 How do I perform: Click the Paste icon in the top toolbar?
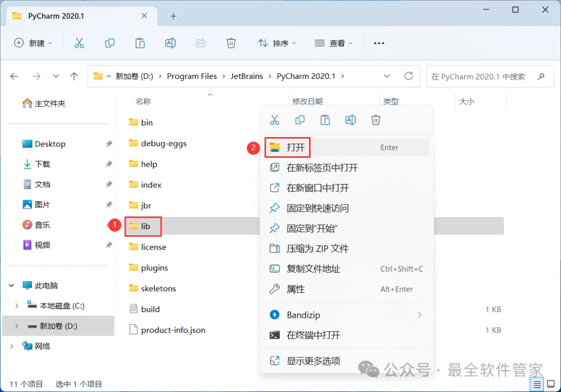point(140,43)
